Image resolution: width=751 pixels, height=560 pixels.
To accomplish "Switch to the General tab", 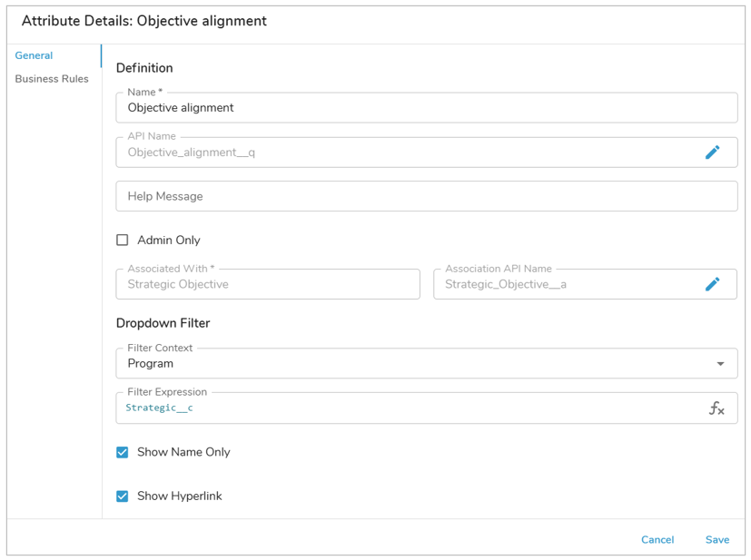I will [x=34, y=55].
